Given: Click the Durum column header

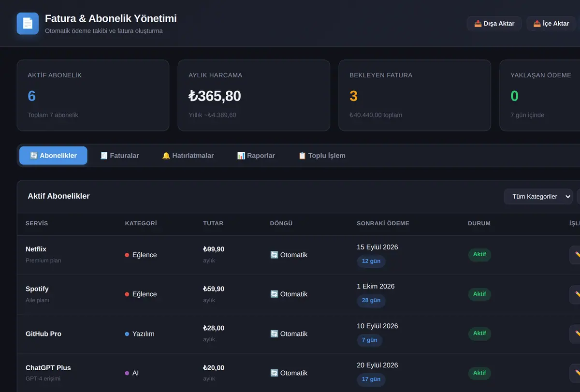Looking at the screenshot, I should point(479,223).
